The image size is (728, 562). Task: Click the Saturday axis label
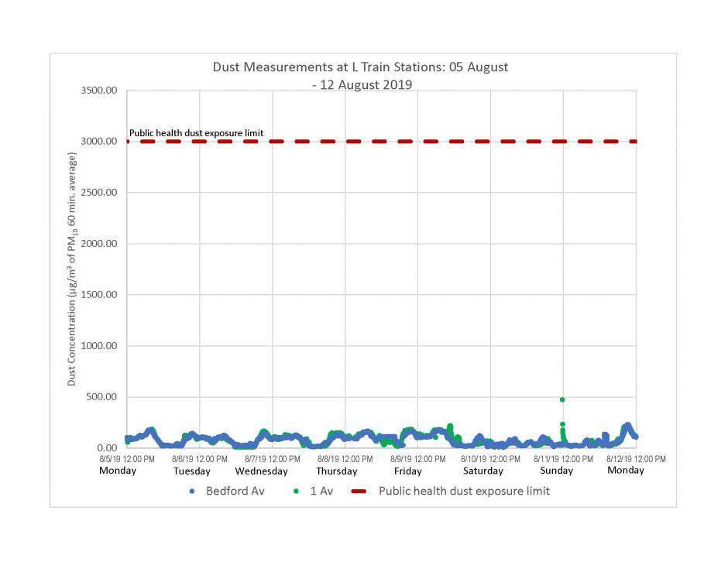click(x=482, y=470)
